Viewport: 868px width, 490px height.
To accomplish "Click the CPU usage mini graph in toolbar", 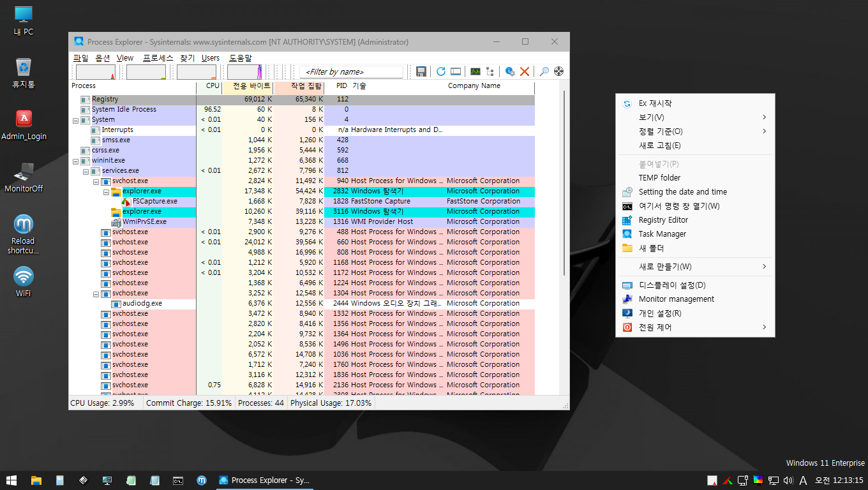I will tap(96, 72).
